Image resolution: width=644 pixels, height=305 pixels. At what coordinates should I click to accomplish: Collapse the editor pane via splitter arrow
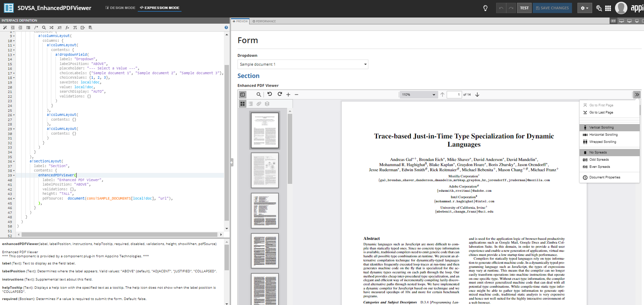(x=232, y=162)
